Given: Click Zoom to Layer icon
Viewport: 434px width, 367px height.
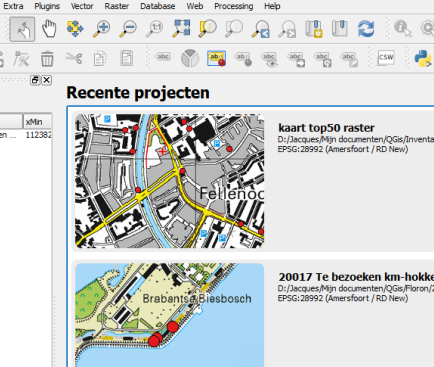Looking at the screenshot, I should 234,29.
